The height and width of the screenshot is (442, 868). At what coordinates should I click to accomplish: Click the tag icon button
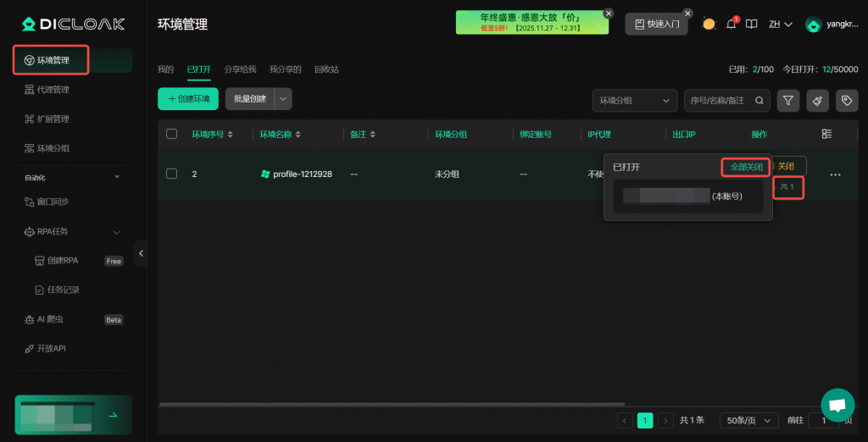point(845,100)
